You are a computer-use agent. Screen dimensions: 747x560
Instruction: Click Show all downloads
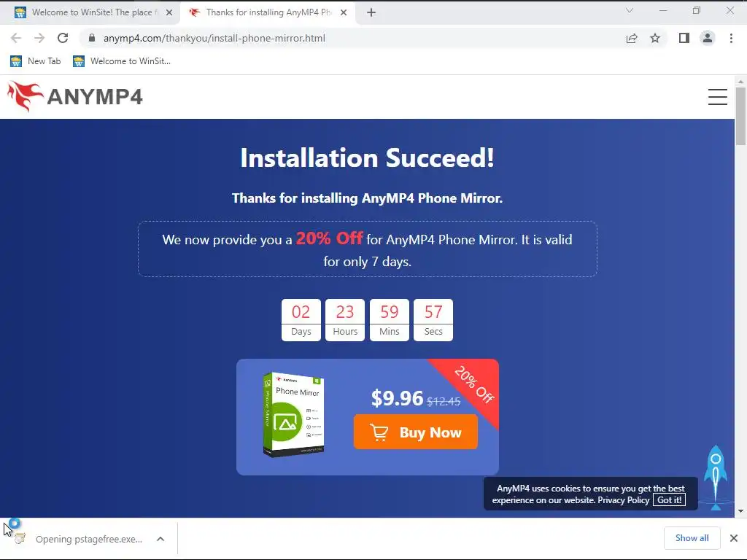tap(692, 538)
